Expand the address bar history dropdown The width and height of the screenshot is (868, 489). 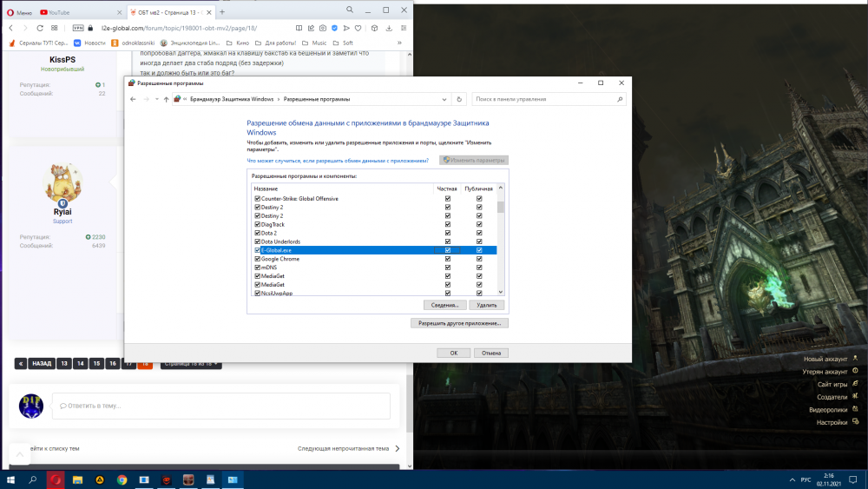(x=445, y=99)
